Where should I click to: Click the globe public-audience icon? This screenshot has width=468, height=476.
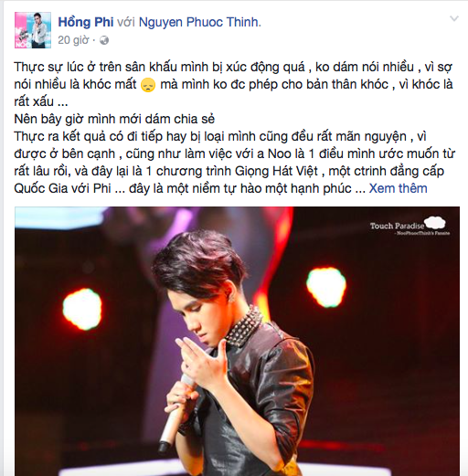click(104, 40)
